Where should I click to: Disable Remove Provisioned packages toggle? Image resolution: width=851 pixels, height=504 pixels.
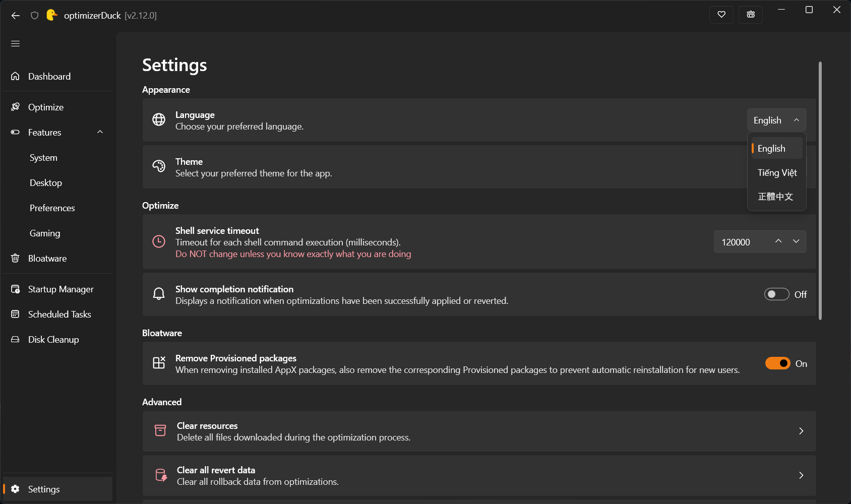point(777,363)
